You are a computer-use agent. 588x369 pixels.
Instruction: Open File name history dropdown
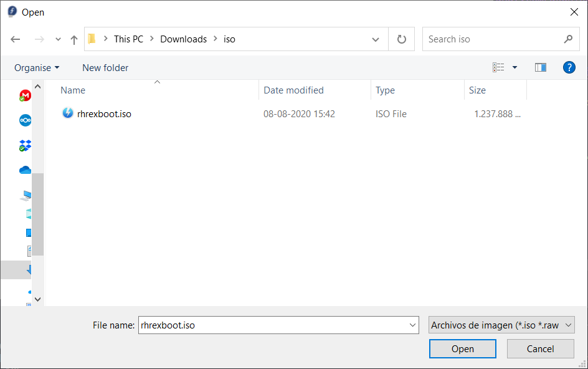412,325
